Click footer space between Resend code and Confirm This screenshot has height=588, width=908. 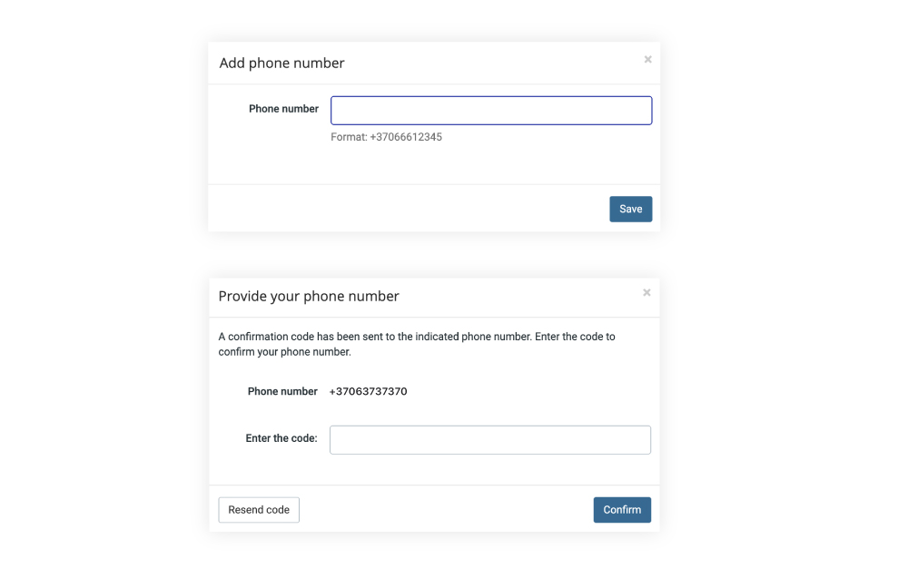tap(445, 510)
